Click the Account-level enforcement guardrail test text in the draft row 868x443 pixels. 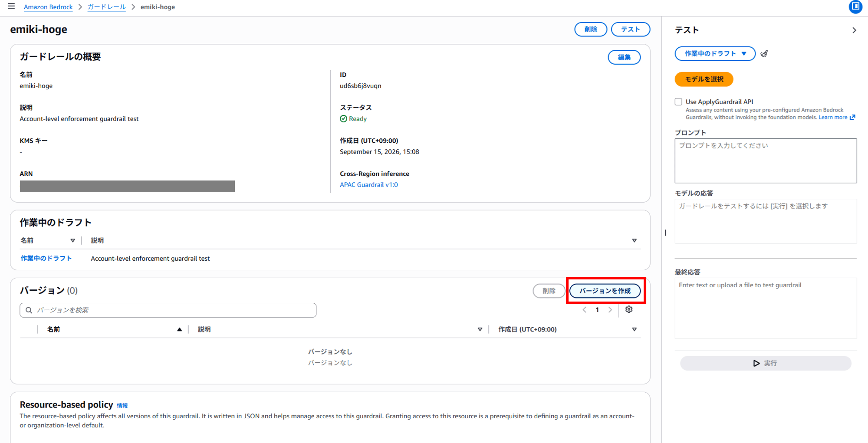click(x=150, y=259)
